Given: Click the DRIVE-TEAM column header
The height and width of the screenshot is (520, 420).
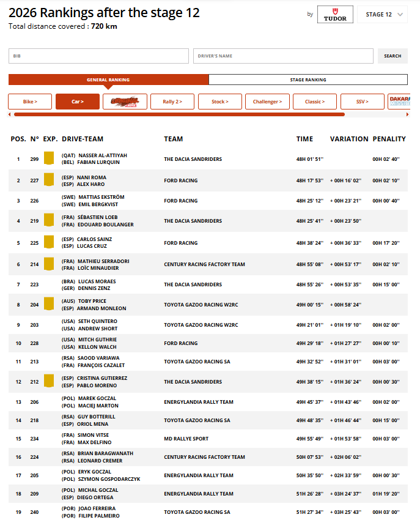Looking at the screenshot, I should pos(83,139).
